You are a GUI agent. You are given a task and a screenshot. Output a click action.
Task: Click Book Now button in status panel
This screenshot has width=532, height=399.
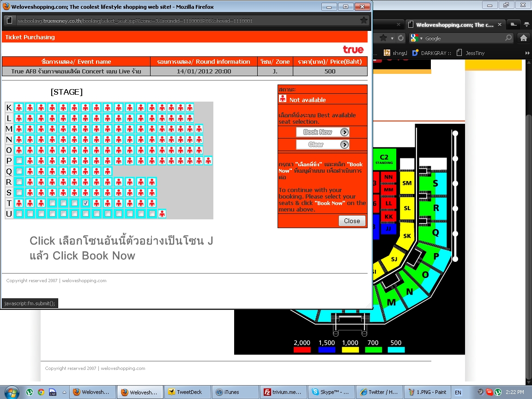point(322,132)
